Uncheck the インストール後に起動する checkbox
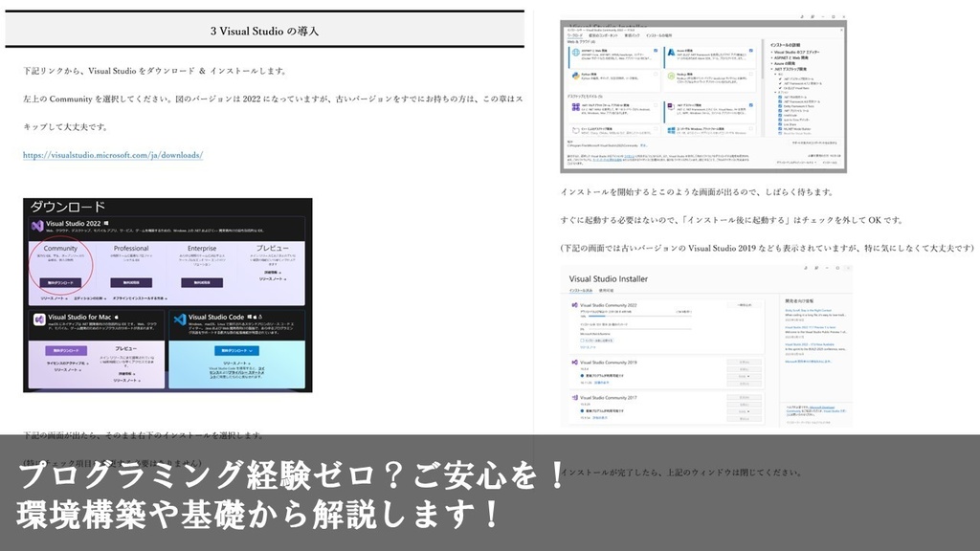980x551 pixels. click(580, 339)
